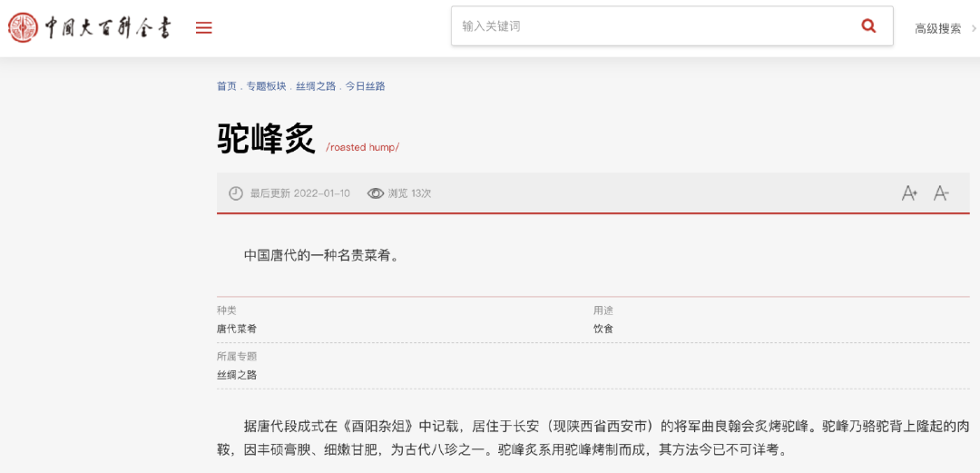This screenshot has height=473, width=980.
Task: Click the 种类 field label
Action: (227, 310)
